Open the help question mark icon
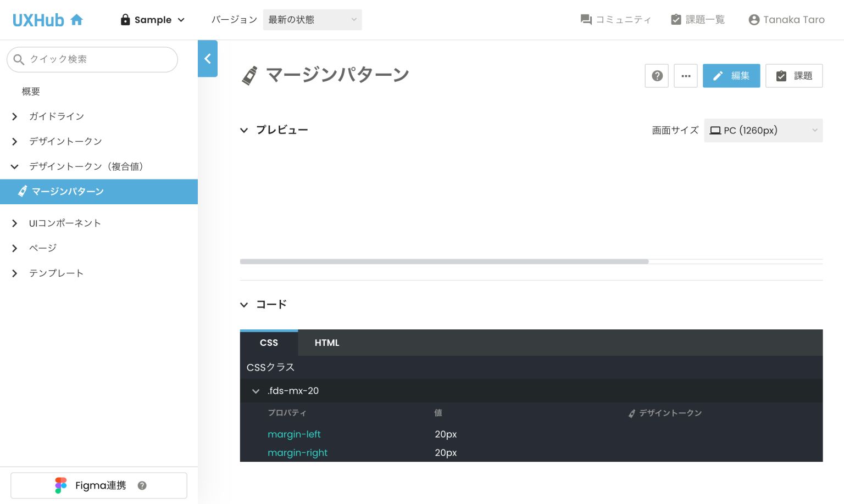Screen dimensions: 844x504 (x=656, y=75)
